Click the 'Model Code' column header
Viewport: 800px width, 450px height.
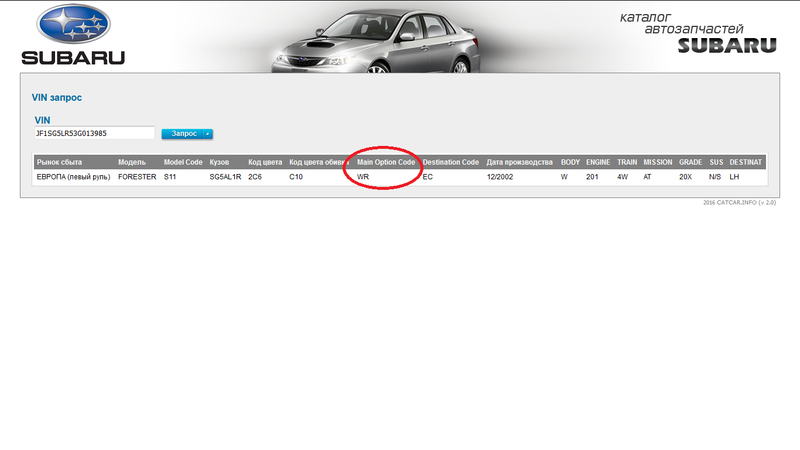tap(183, 162)
